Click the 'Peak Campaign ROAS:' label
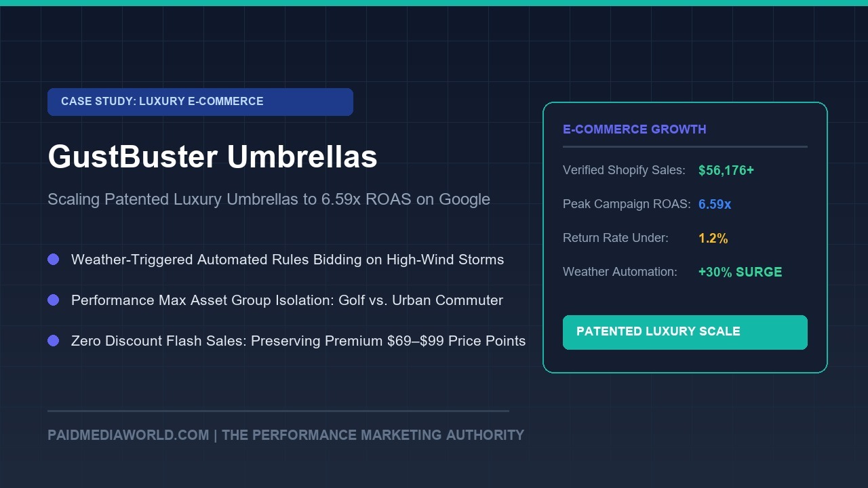 click(627, 204)
